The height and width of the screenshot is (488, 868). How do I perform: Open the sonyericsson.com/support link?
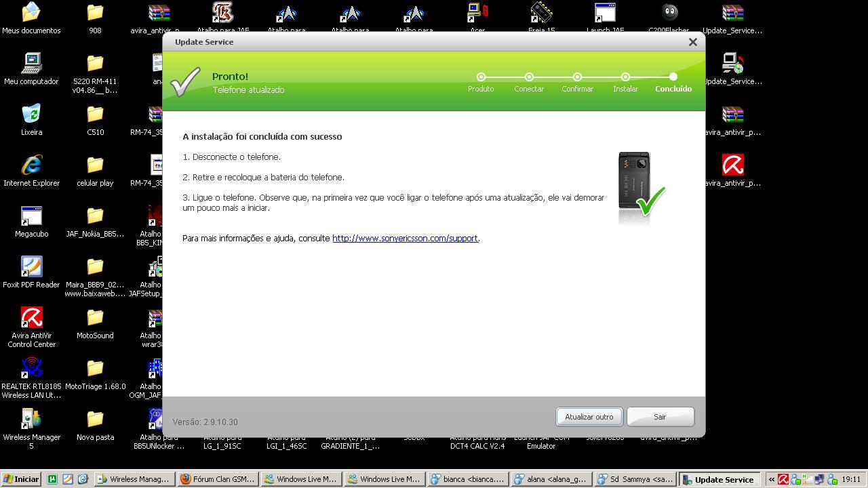405,239
